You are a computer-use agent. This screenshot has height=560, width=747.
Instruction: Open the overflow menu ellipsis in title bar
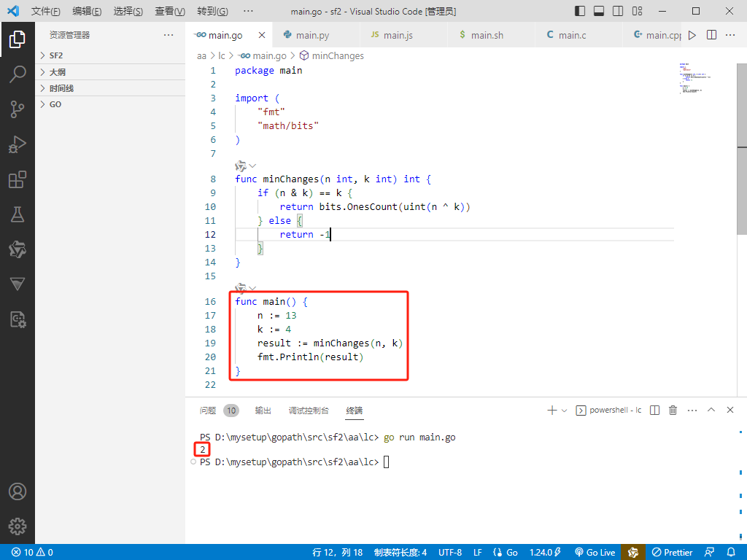(x=248, y=11)
